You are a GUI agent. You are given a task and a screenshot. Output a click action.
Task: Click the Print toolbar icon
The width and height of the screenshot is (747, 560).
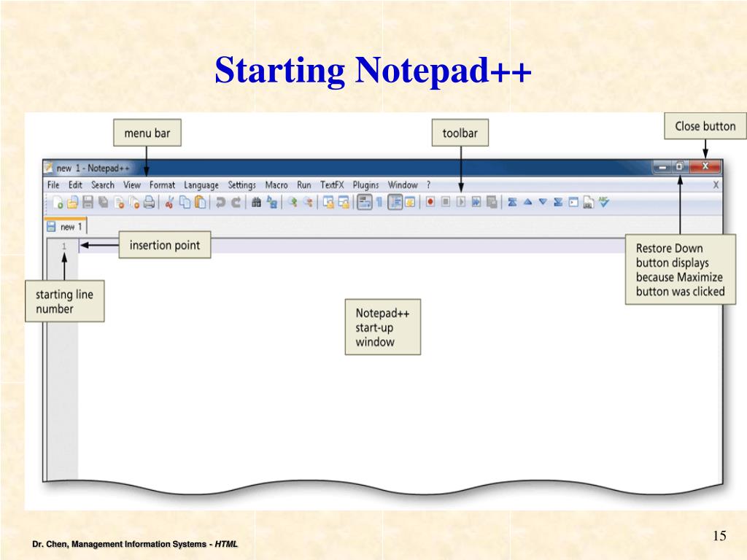(x=149, y=203)
